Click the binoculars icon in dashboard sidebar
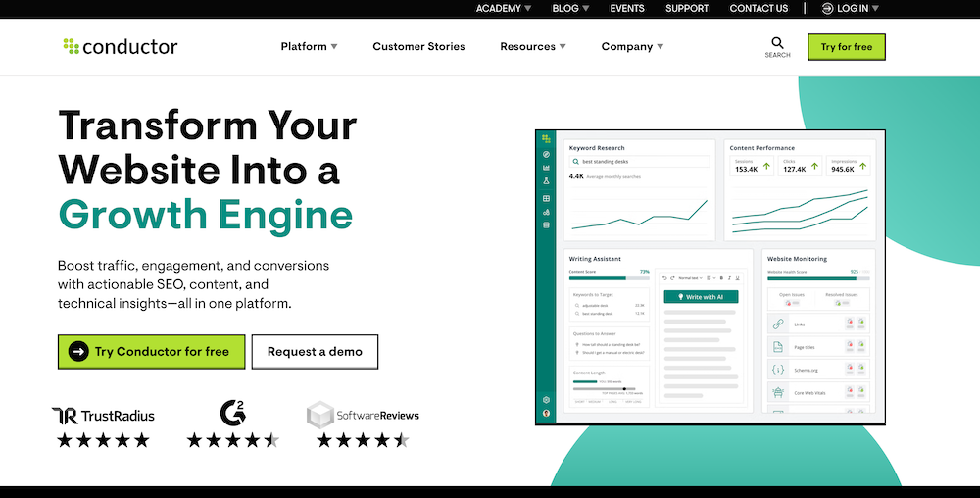Screen dimensions: 980x498 coord(546,212)
